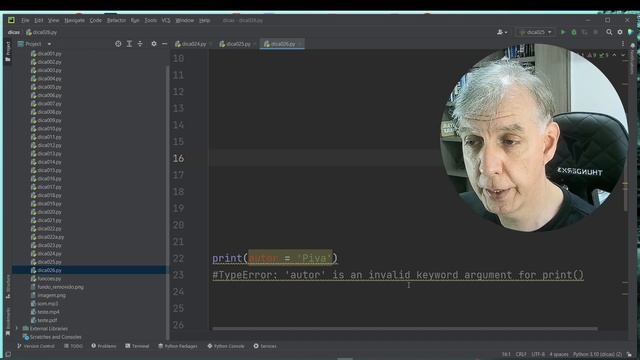Click dicas project breadcrumb
The height and width of the screenshot is (360, 640).
coord(13,32)
